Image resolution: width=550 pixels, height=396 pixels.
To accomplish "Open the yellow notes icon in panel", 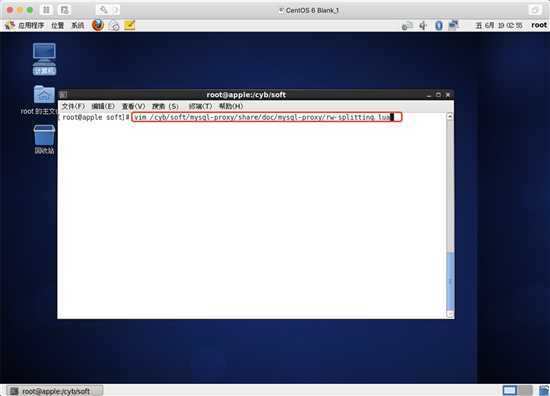I will 129,25.
